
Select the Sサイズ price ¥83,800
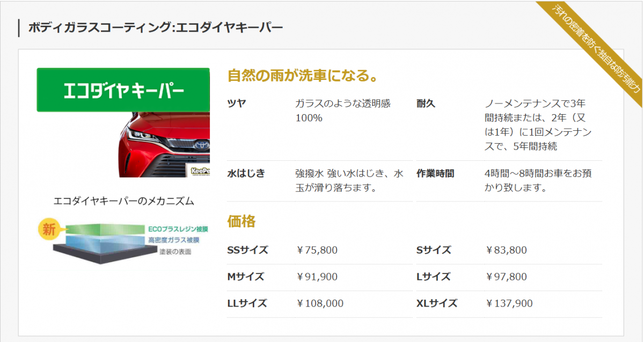506,250
